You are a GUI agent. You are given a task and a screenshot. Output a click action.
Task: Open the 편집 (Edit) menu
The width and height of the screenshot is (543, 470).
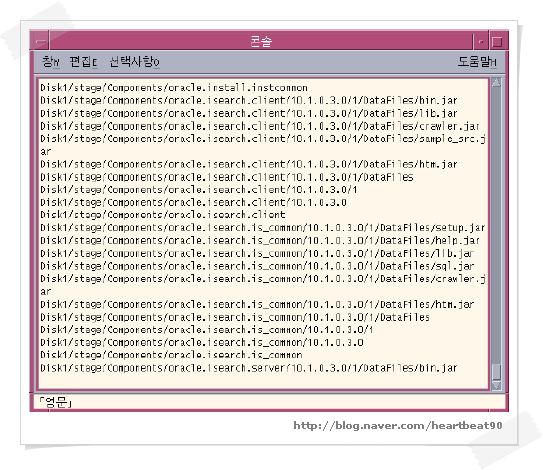(83, 62)
